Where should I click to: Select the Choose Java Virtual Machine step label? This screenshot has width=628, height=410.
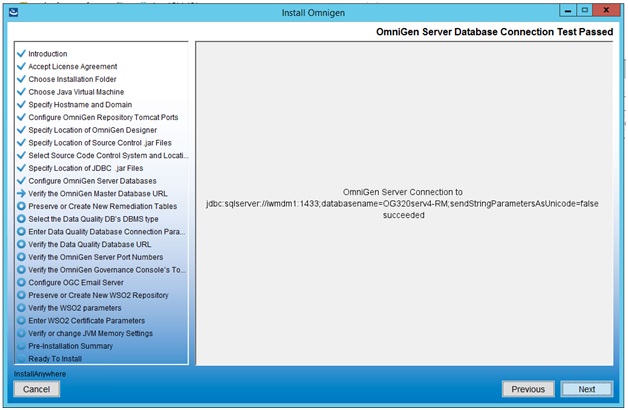[x=76, y=92]
